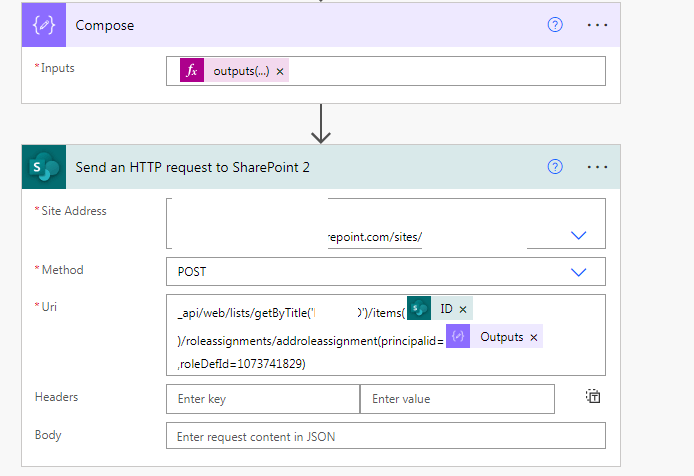Click the fx expression icon in Inputs
Image resolution: width=694 pixels, height=476 pixels.
pyautogui.click(x=192, y=70)
